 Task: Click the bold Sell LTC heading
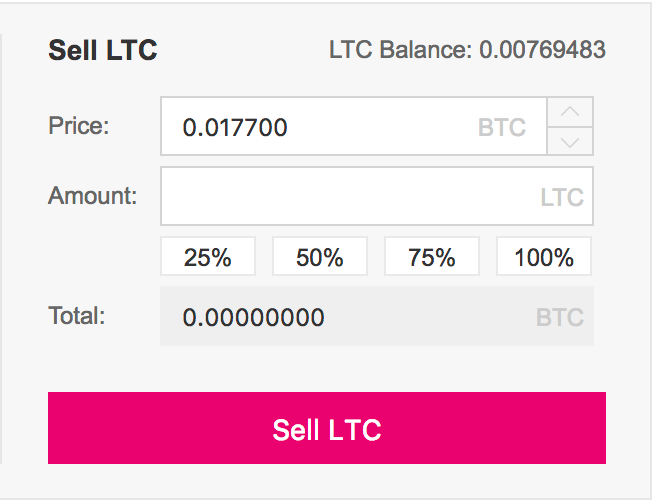tap(103, 50)
